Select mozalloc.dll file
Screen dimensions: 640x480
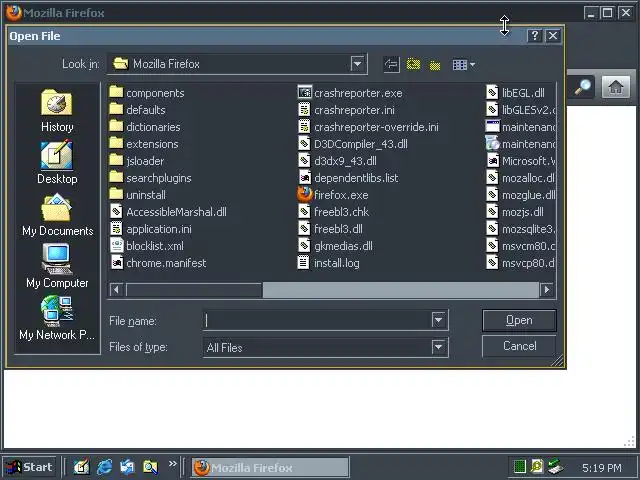(x=520, y=178)
